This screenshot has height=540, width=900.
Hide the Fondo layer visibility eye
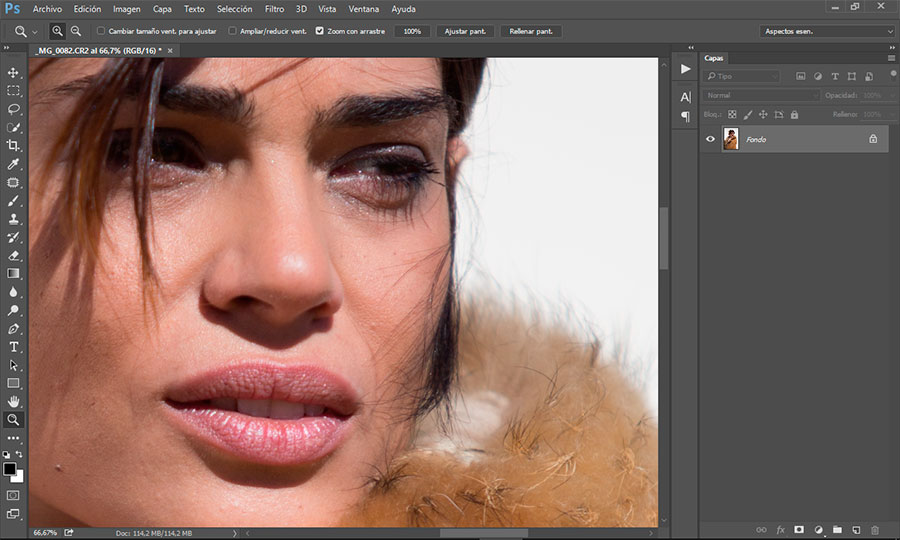[710, 139]
